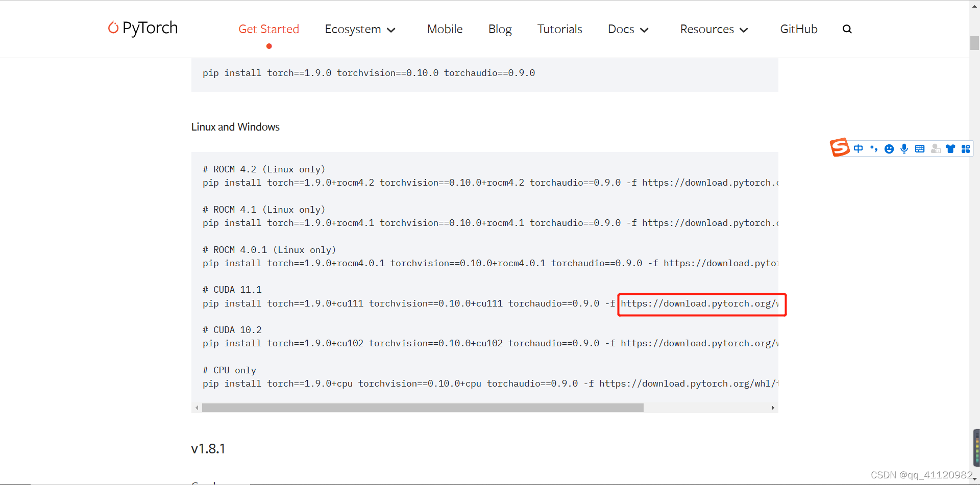This screenshot has width=980, height=485.
Task: Click the cu111 pip install command line
Action: pyautogui.click(x=491, y=303)
